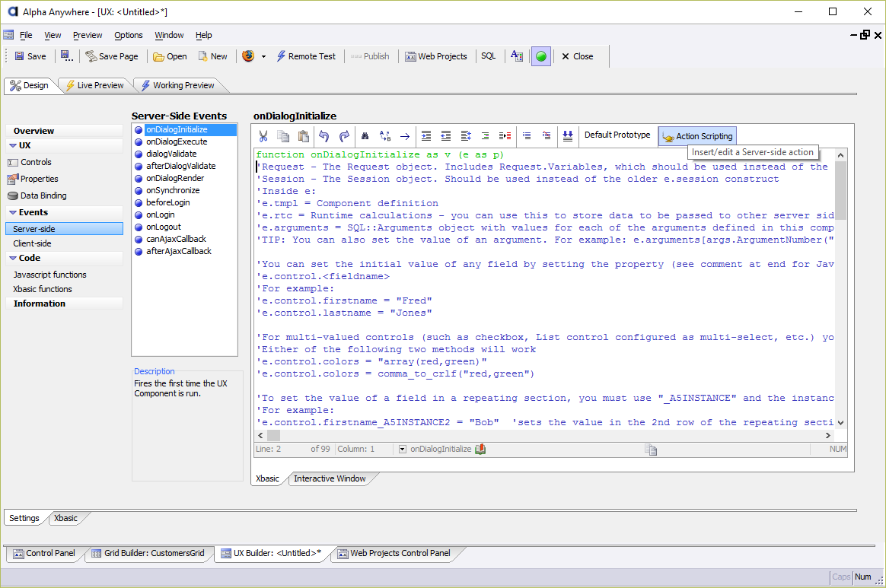Select the Design tab

click(x=30, y=85)
